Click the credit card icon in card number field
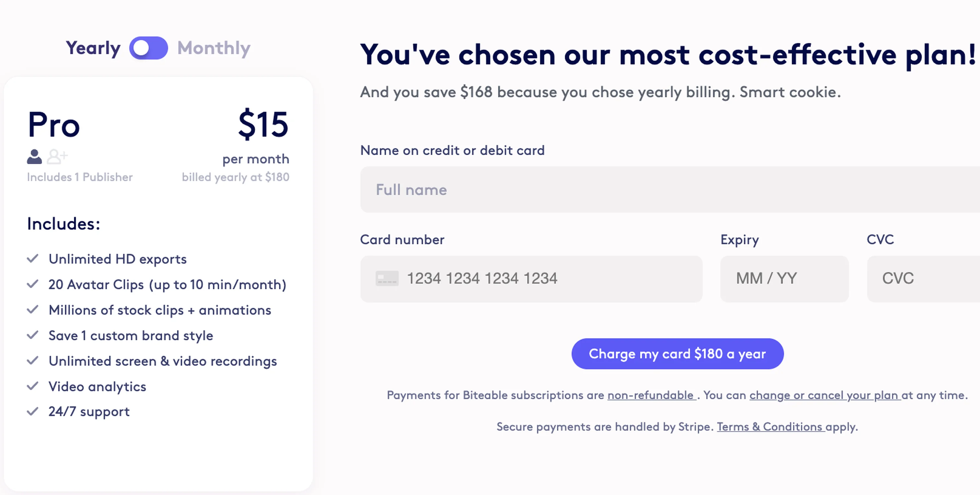Image resolution: width=980 pixels, height=495 pixels. [x=388, y=278]
